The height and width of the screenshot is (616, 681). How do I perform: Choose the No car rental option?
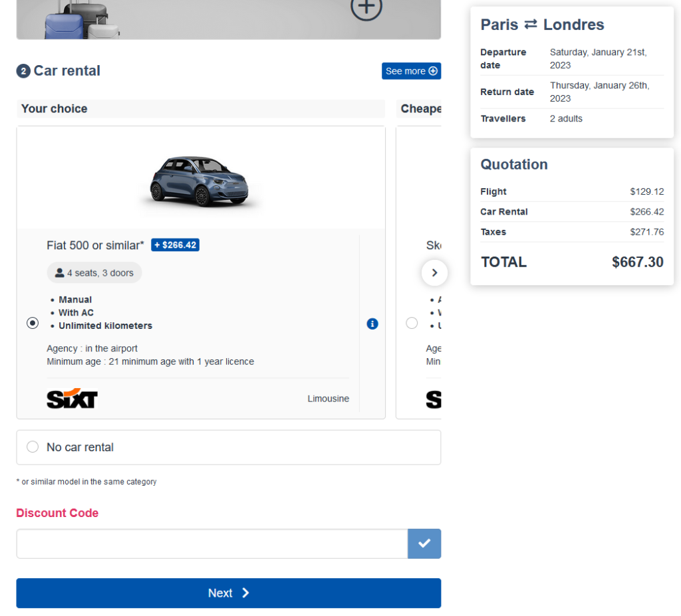click(33, 447)
